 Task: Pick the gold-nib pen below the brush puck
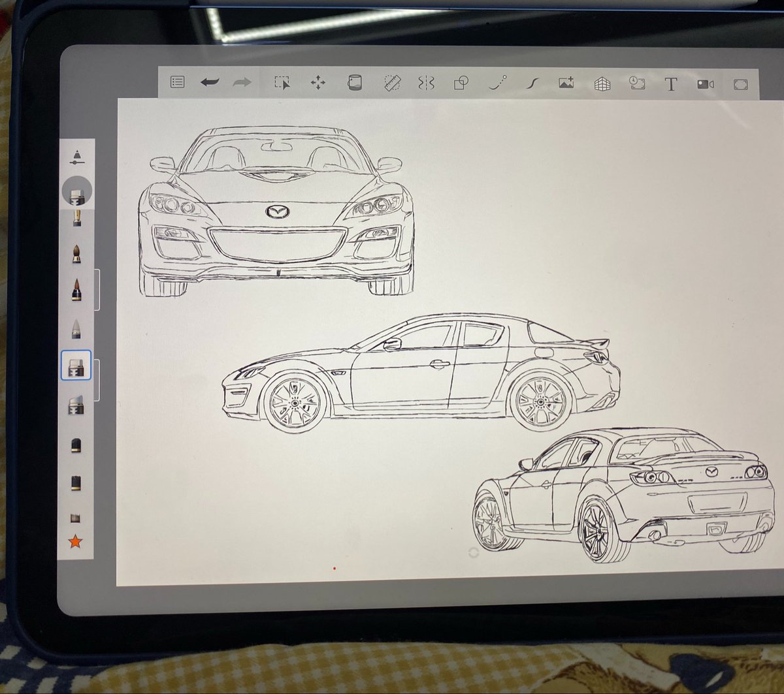tap(77, 217)
